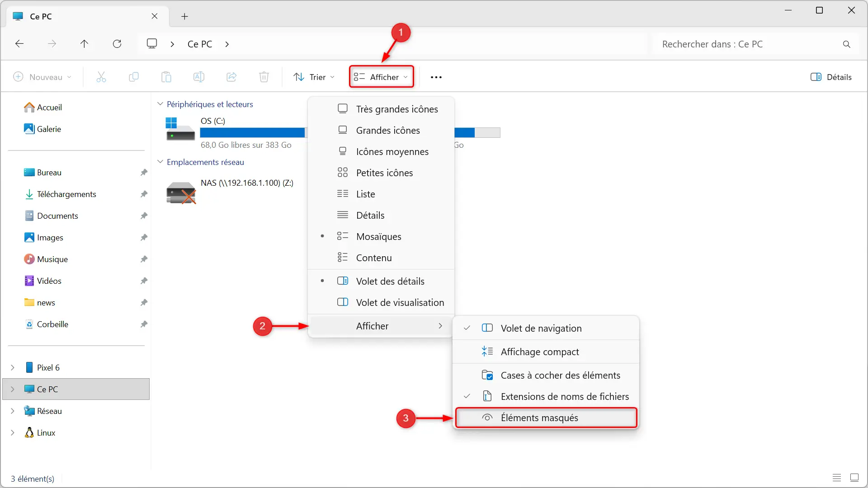
Task: Switch to large thumbnails view in status bar
Action: tap(854, 478)
